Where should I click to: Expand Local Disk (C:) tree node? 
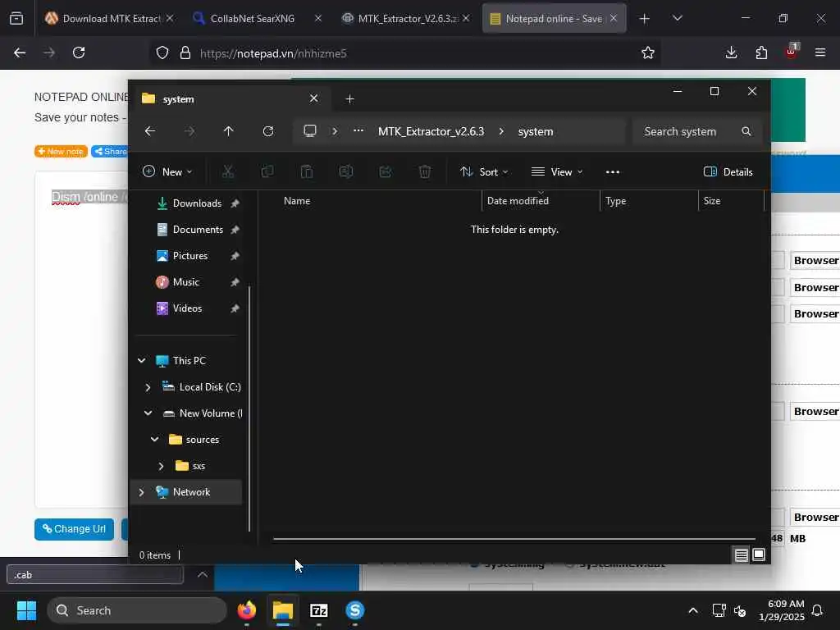(x=148, y=387)
